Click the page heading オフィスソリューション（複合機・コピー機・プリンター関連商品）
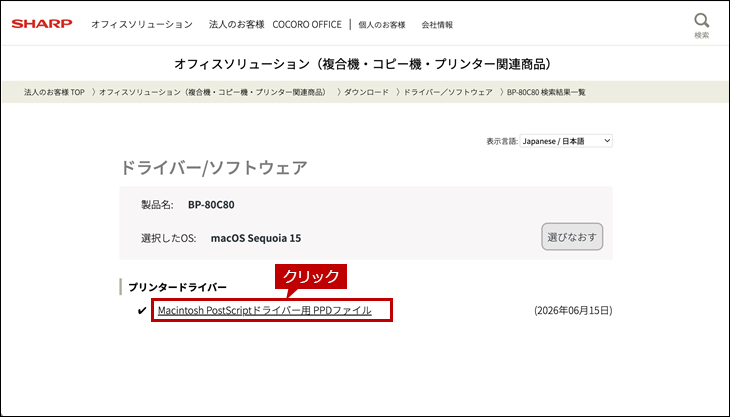 (363, 64)
